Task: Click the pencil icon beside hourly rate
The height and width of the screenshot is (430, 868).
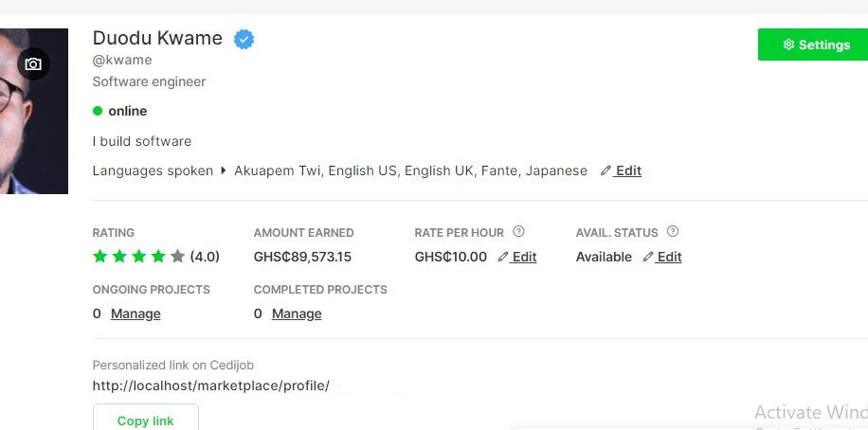Action: [x=503, y=257]
